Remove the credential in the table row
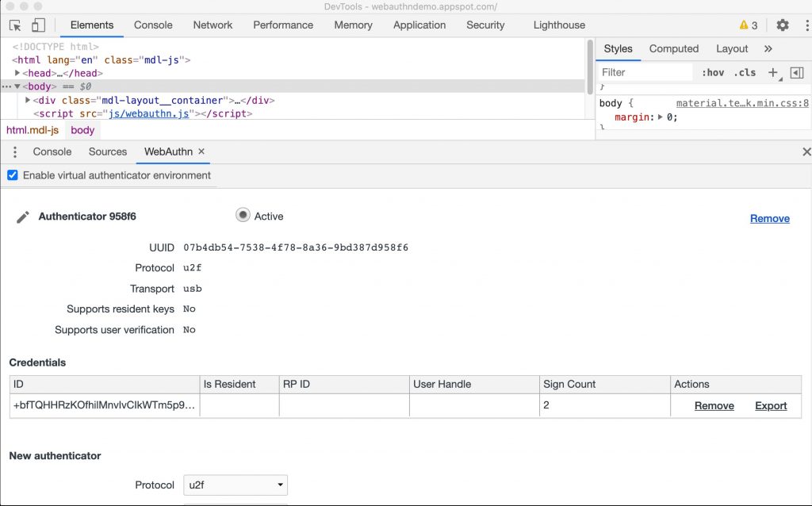812x506 pixels. coord(714,405)
